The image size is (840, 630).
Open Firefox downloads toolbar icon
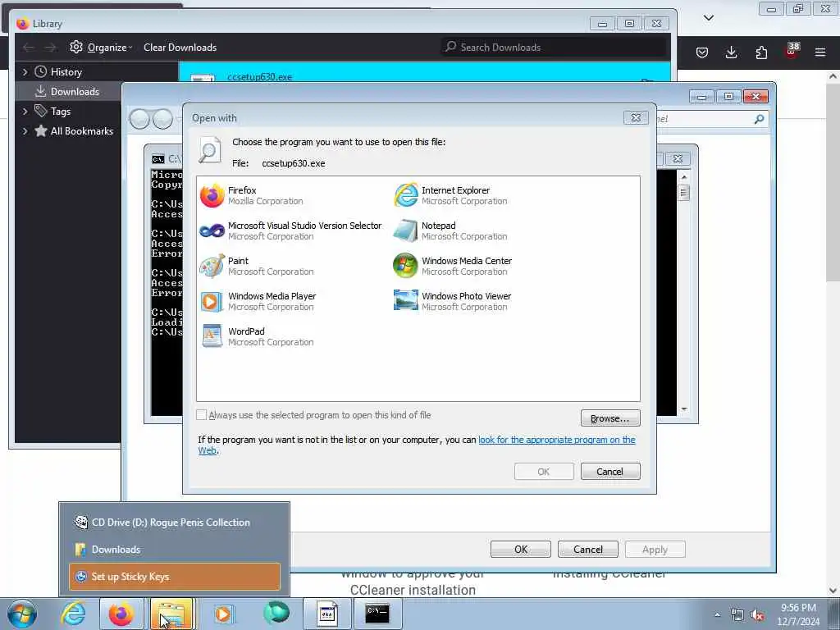pyautogui.click(x=731, y=52)
